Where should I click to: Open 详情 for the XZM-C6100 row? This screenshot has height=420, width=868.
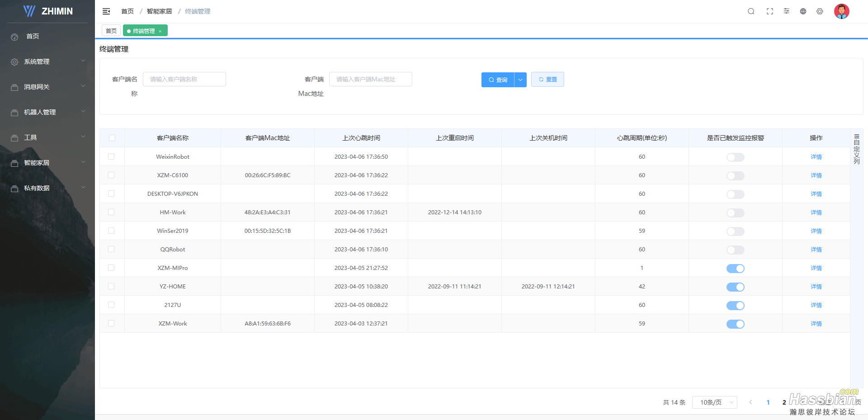coord(816,175)
